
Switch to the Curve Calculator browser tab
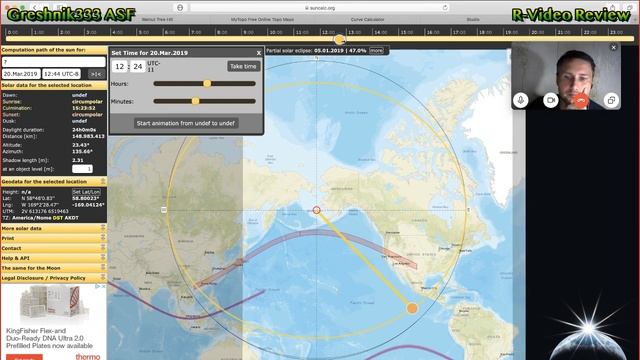click(x=367, y=20)
